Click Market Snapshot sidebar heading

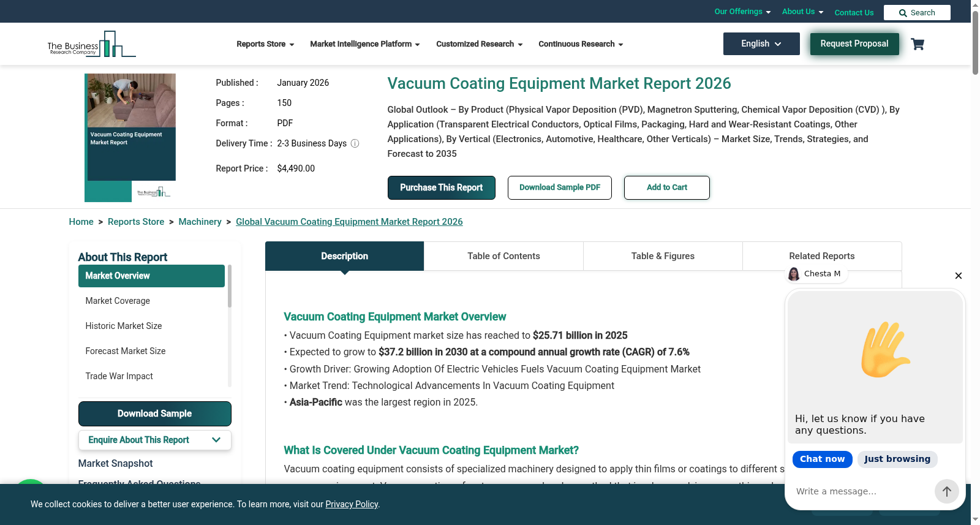click(115, 464)
